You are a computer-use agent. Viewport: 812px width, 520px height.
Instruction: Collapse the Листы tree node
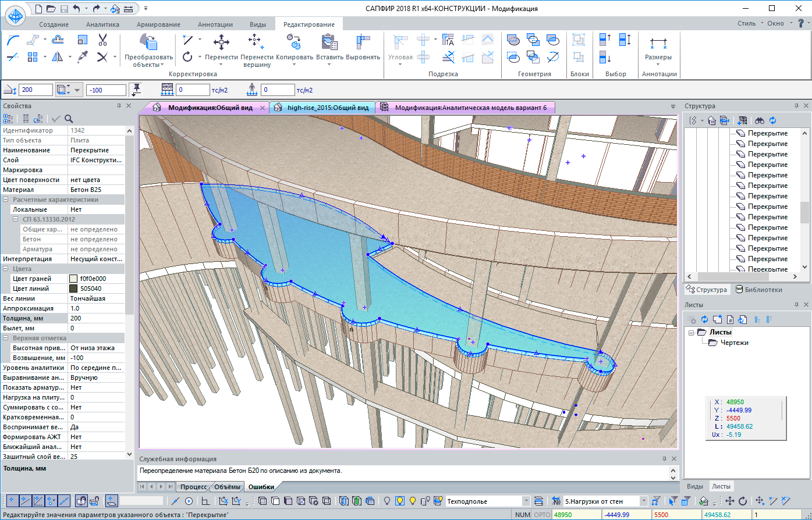(692, 332)
